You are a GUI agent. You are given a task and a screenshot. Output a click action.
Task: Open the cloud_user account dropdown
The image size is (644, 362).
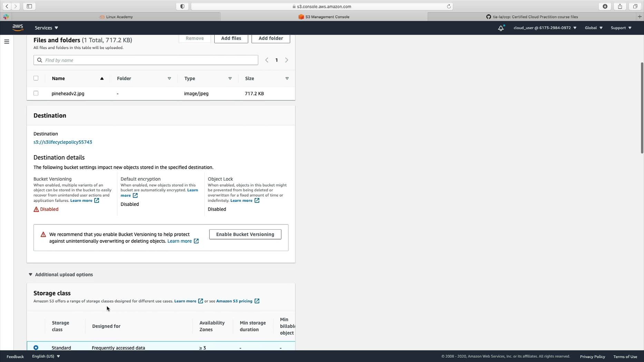coord(545,28)
